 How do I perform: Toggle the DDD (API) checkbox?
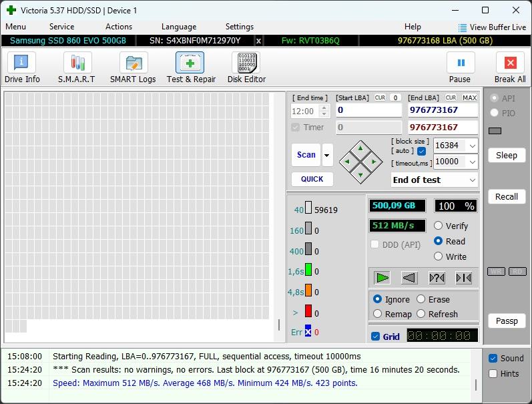click(x=375, y=244)
